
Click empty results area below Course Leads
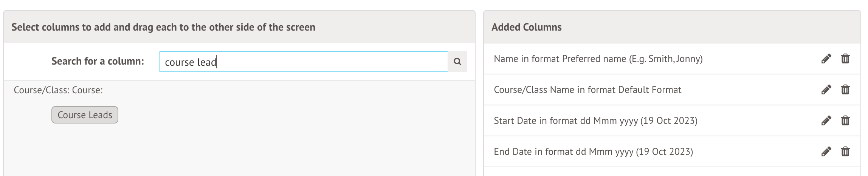[238, 151]
